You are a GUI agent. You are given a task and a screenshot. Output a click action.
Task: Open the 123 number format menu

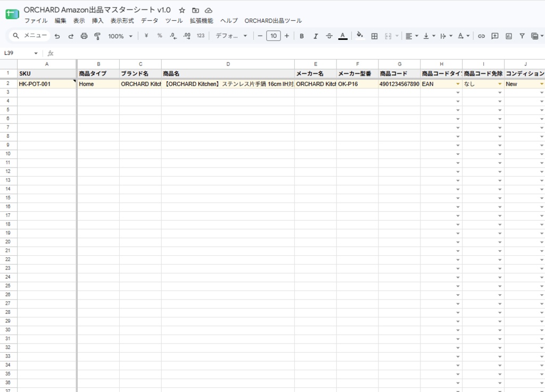tap(201, 36)
